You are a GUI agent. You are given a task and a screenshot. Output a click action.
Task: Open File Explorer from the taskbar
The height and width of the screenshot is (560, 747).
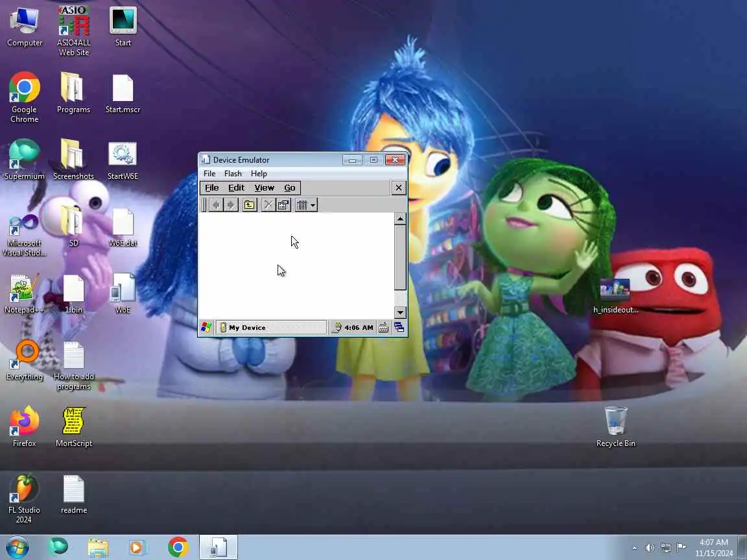(98, 547)
